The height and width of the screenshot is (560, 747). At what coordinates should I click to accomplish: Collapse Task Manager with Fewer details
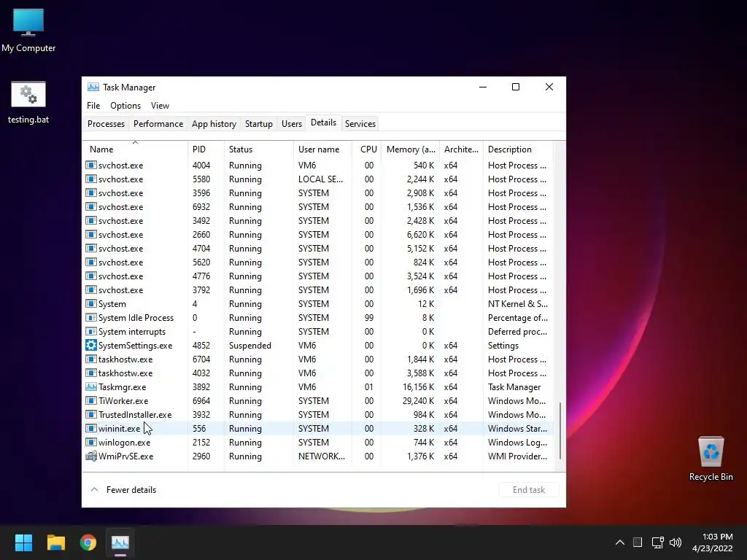coord(123,489)
